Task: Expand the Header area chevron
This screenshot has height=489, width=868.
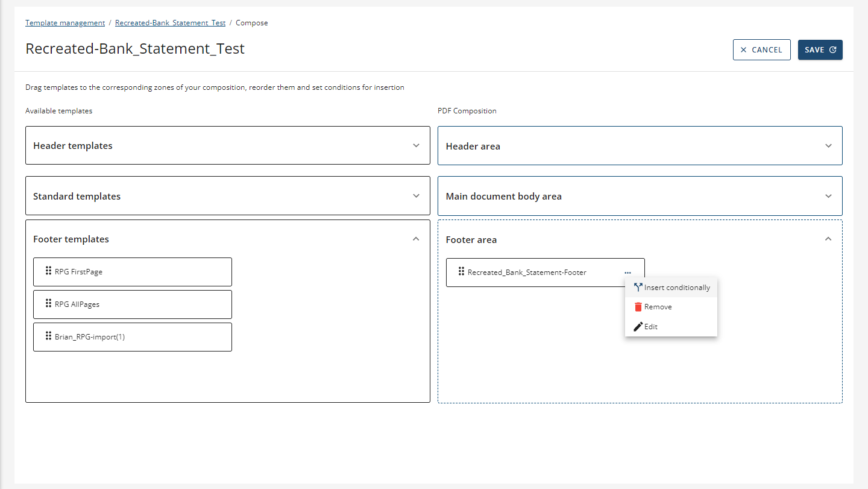Action: coord(828,146)
